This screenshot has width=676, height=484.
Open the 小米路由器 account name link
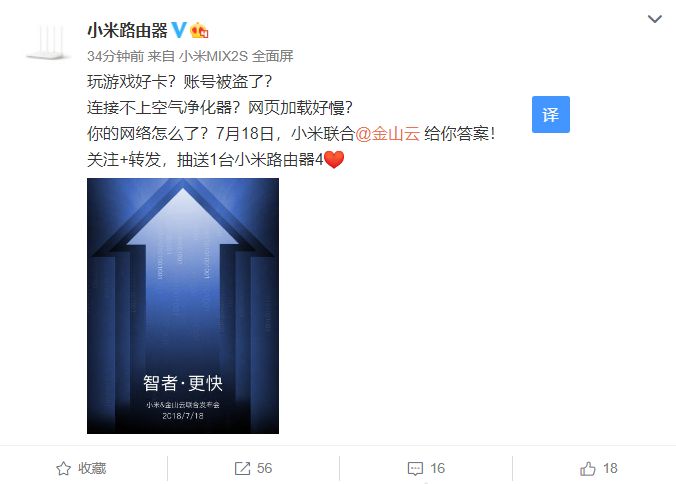tap(127, 31)
